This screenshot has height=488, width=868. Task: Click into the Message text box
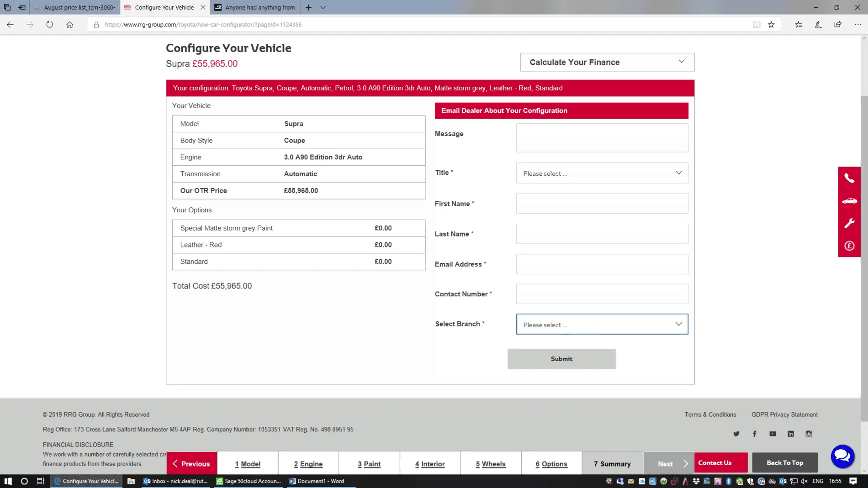(602, 137)
